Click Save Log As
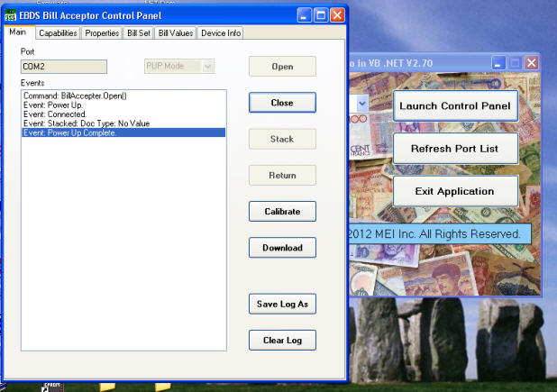Screen dimensions: 557x392 (282, 304)
